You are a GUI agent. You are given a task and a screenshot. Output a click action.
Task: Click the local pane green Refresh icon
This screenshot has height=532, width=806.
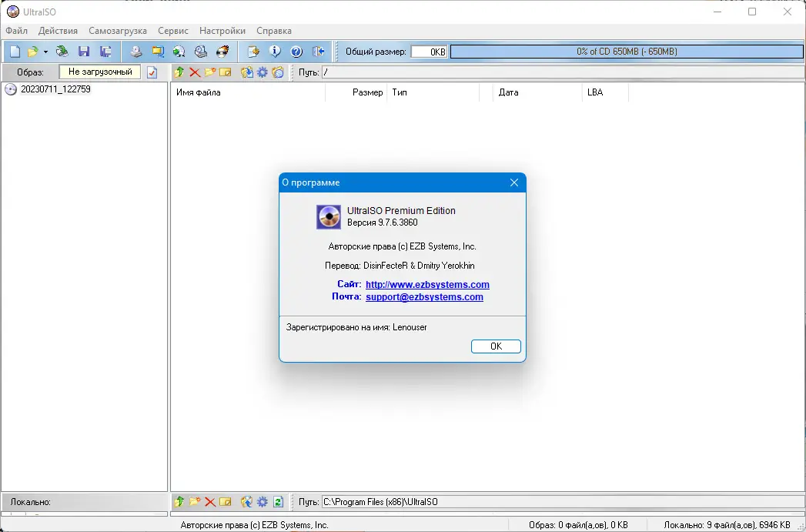(x=278, y=502)
